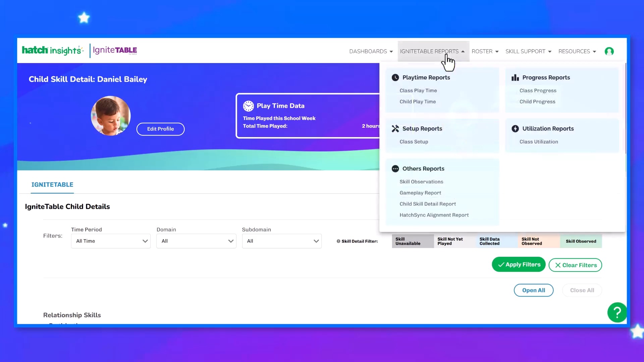Viewport: 644px width, 362px height.
Task: Expand the Dashboards menu
Action: pyautogui.click(x=371, y=51)
